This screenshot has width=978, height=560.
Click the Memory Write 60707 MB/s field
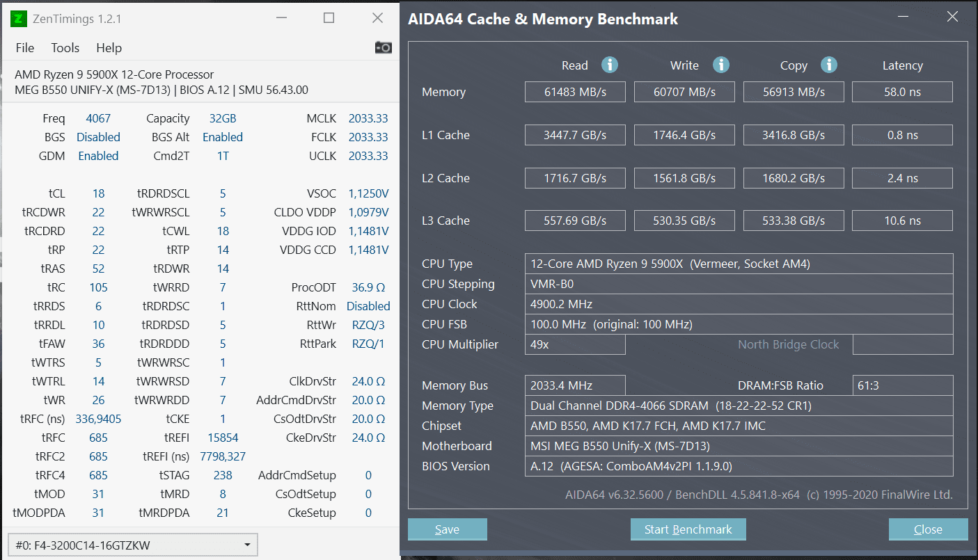click(x=684, y=92)
